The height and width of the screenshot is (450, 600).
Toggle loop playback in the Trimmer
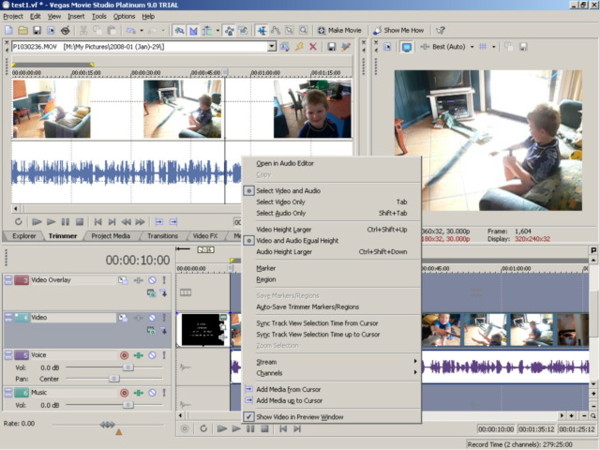point(18,221)
